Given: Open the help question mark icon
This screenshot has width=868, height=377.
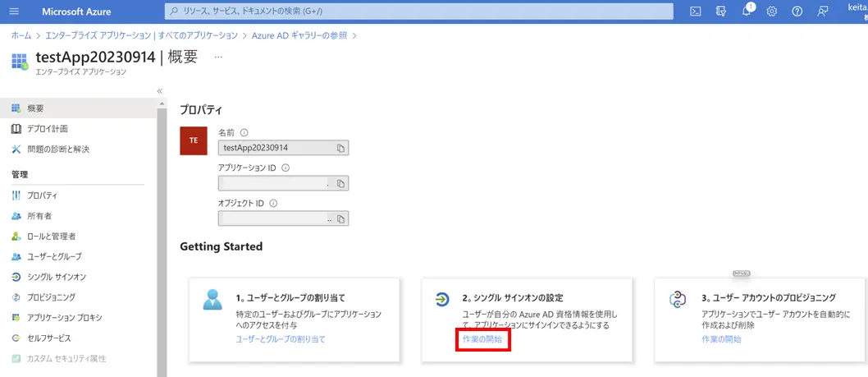Looking at the screenshot, I should point(797,11).
